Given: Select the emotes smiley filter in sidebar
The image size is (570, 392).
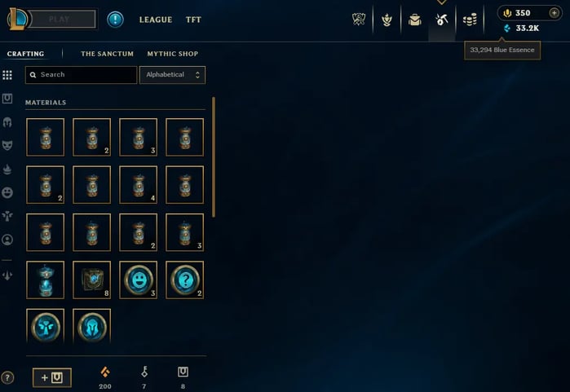Looking at the screenshot, I should [x=7, y=192].
